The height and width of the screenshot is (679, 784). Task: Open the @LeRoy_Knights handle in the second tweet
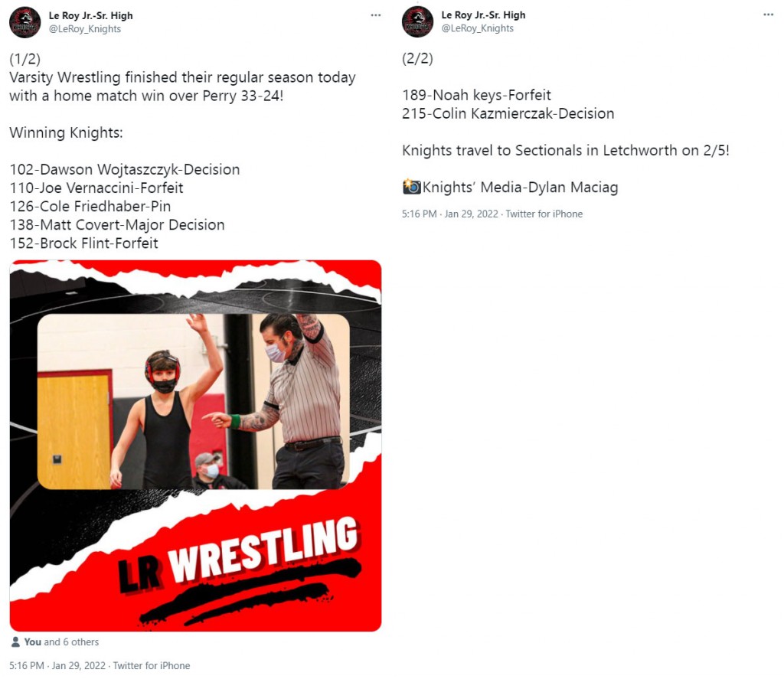click(x=477, y=28)
